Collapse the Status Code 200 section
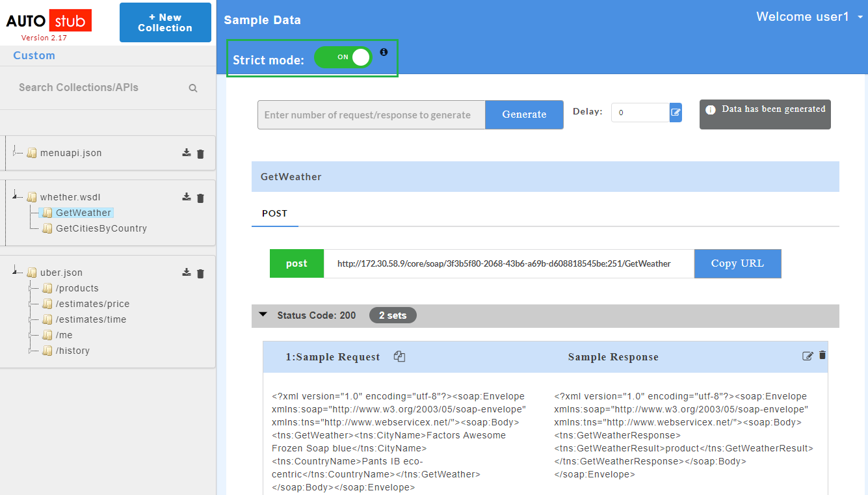 pos(263,315)
